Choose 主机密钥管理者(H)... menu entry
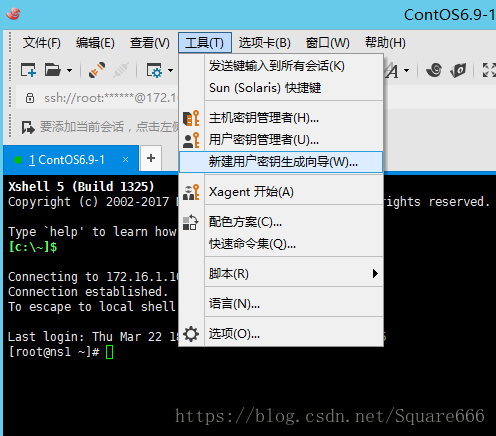 coord(281,118)
